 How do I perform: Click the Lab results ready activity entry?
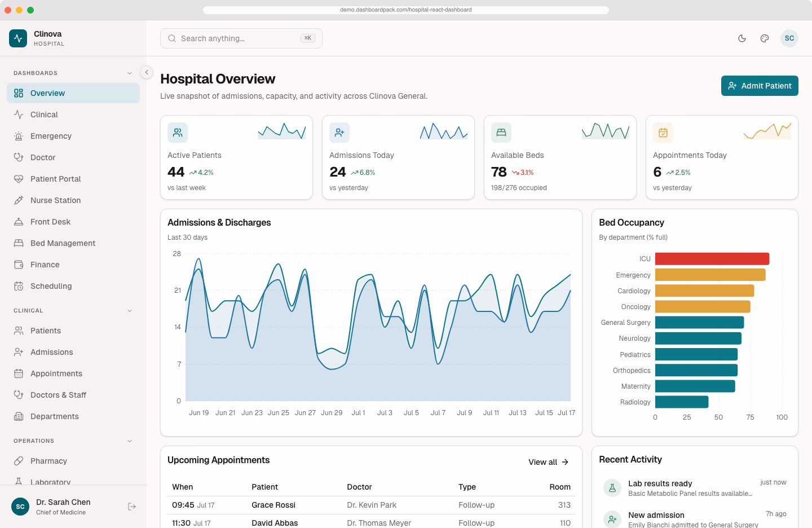695,488
